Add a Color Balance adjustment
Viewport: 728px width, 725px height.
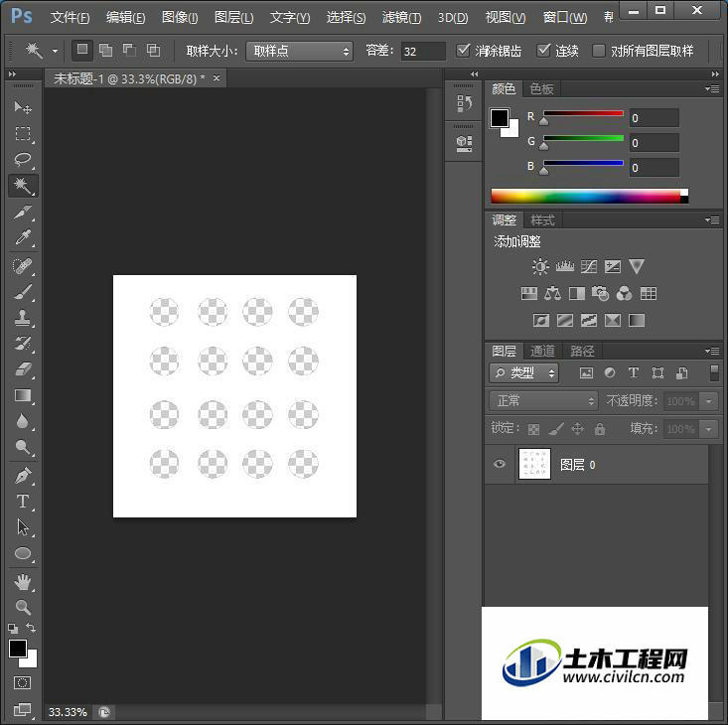[552, 293]
